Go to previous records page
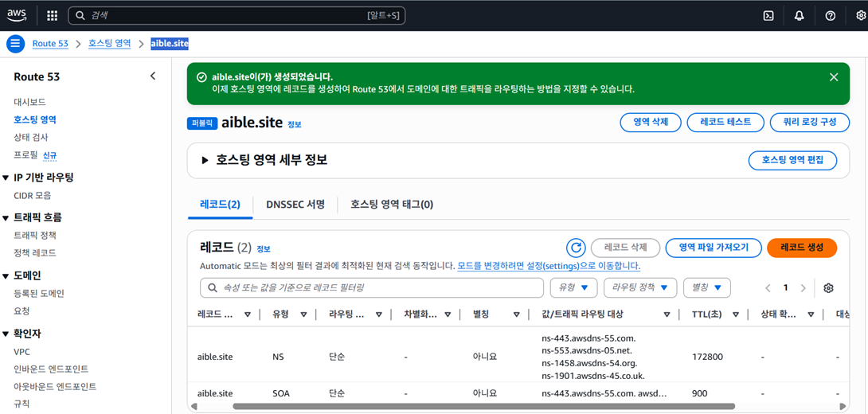The image size is (868, 414). point(768,287)
